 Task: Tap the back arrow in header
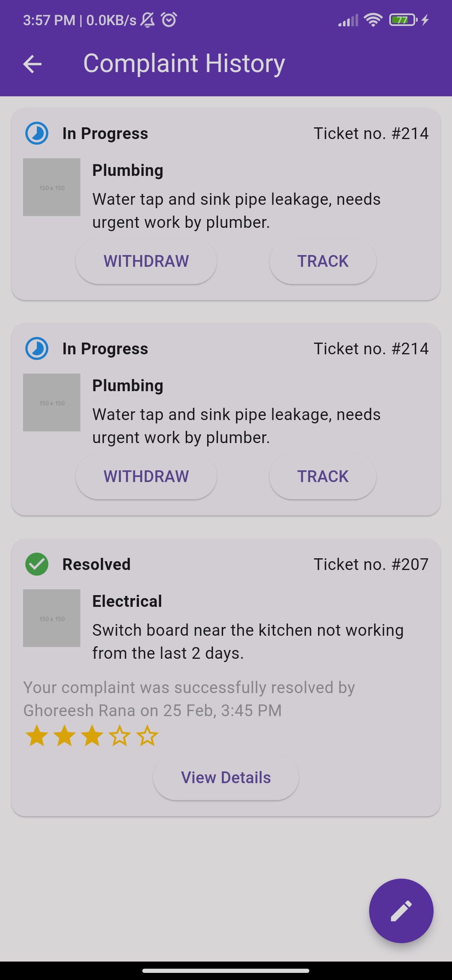coord(32,64)
